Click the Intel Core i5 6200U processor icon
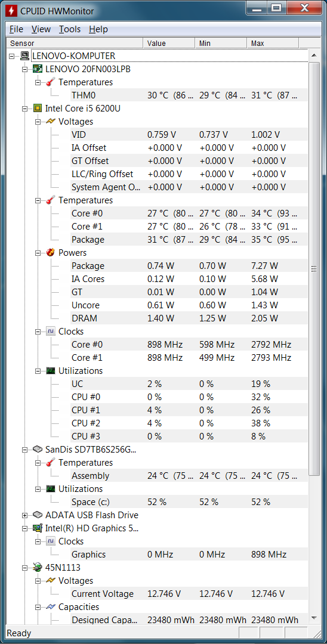The width and height of the screenshot is (327, 644). click(x=38, y=109)
